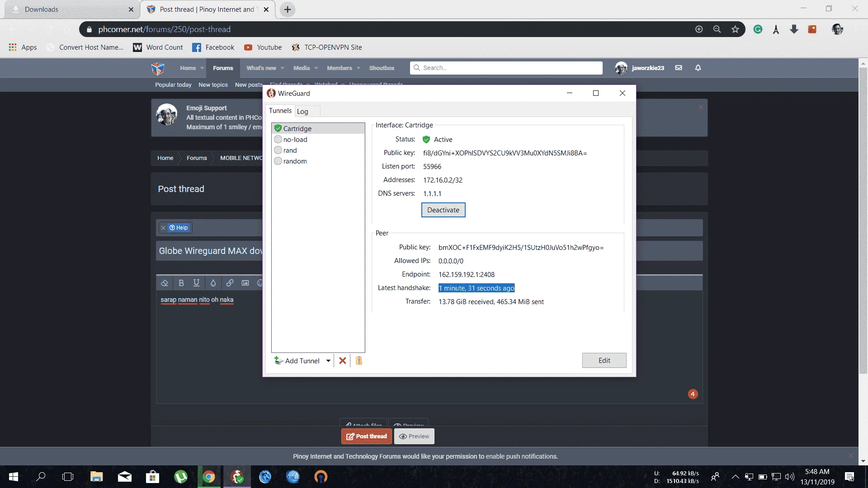Open the Apps bookmarks shortcut
This screenshot has width=868, height=488.
23,47
